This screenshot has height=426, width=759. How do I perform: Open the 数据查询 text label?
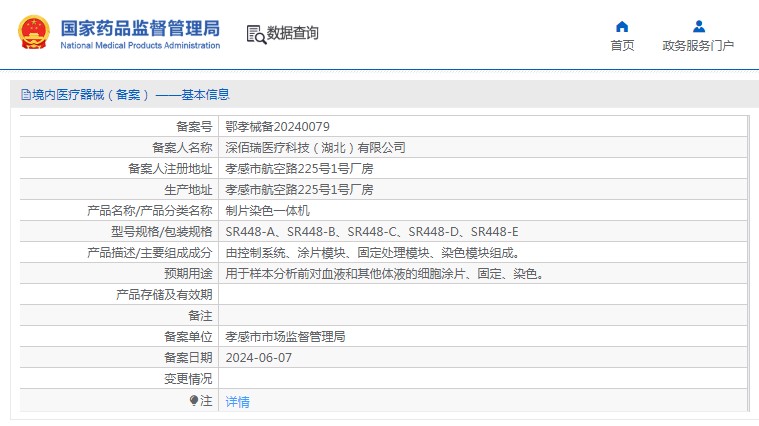[x=292, y=33]
